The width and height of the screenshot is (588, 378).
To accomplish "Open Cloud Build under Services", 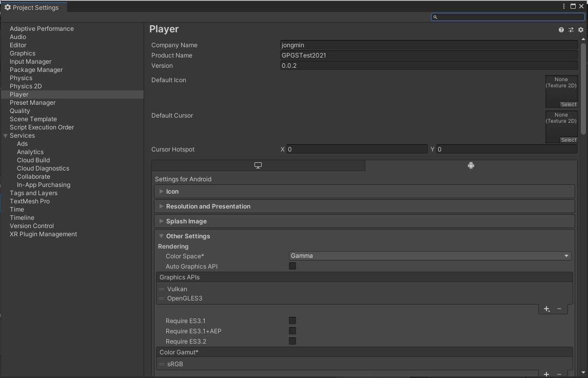I will [x=33, y=160].
